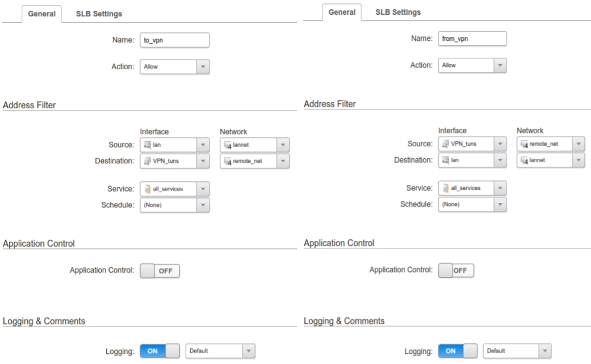Click remote_net icon in from_vpn Source network

pos(524,144)
